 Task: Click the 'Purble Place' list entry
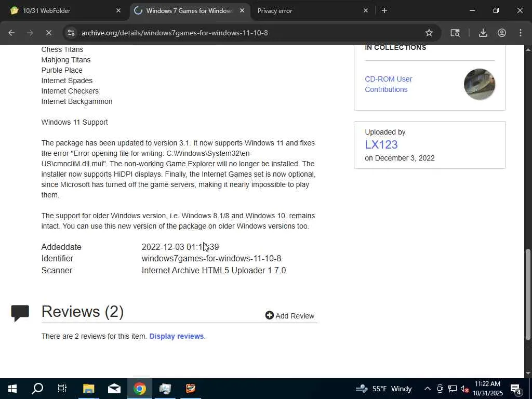coord(62,70)
